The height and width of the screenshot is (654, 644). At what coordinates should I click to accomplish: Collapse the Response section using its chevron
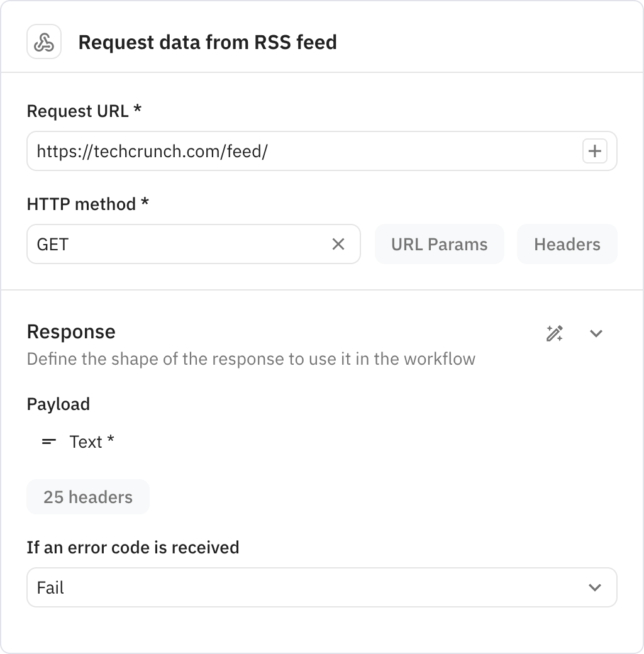(596, 333)
